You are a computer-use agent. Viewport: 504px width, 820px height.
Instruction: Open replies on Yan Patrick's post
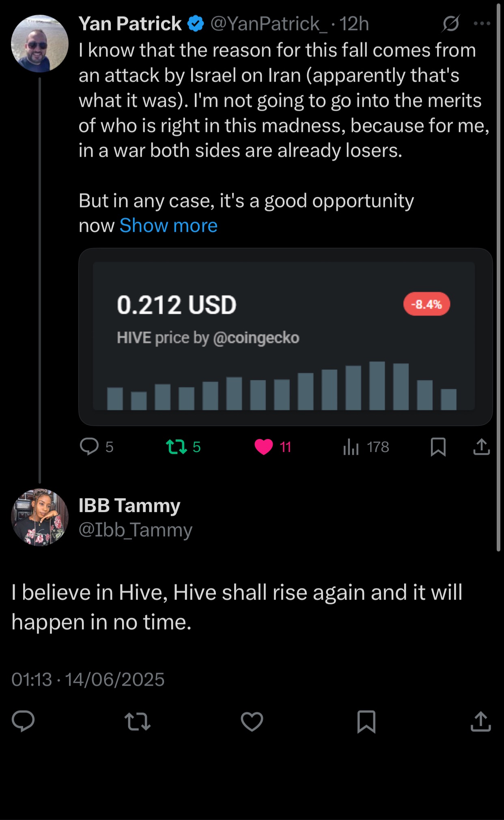pyautogui.click(x=97, y=447)
